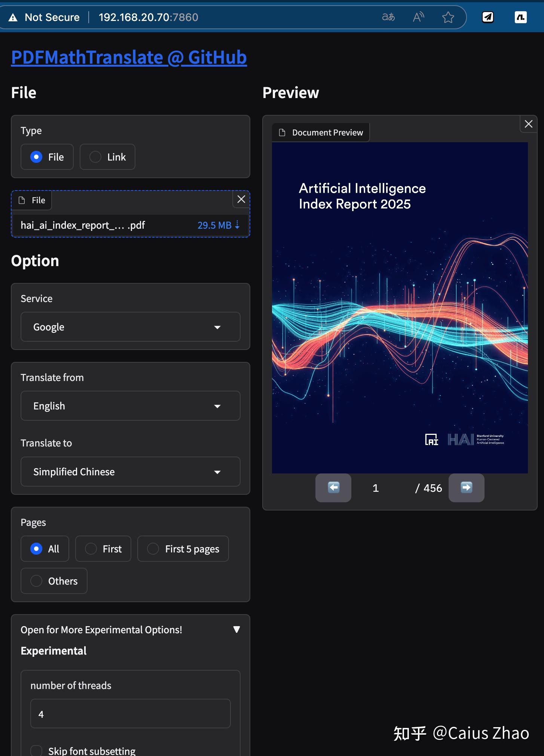The image size is (544, 756).
Task: Click the Document Preview label tab
Action: coord(321,132)
